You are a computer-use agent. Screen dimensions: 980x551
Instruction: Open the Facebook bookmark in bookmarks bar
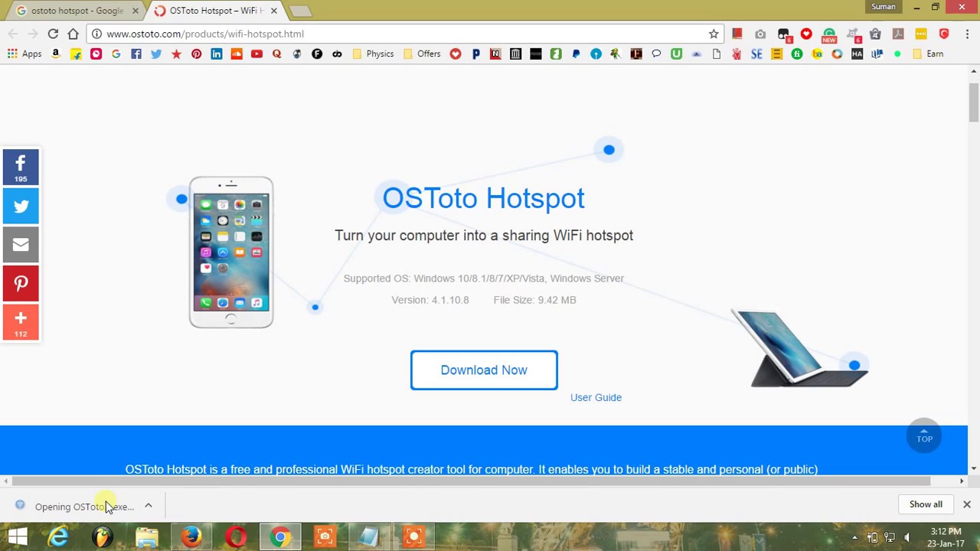(136, 54)
